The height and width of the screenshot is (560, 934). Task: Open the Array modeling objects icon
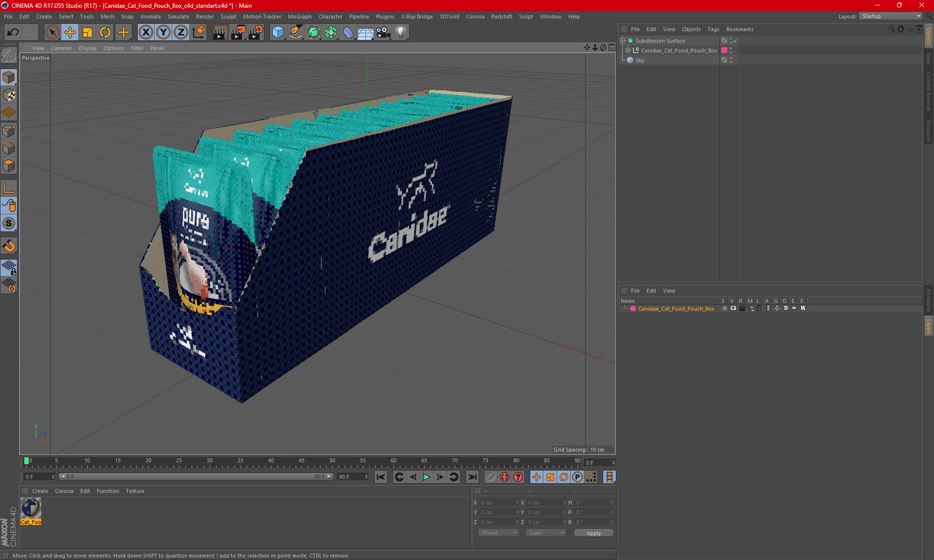click(331, 33)
